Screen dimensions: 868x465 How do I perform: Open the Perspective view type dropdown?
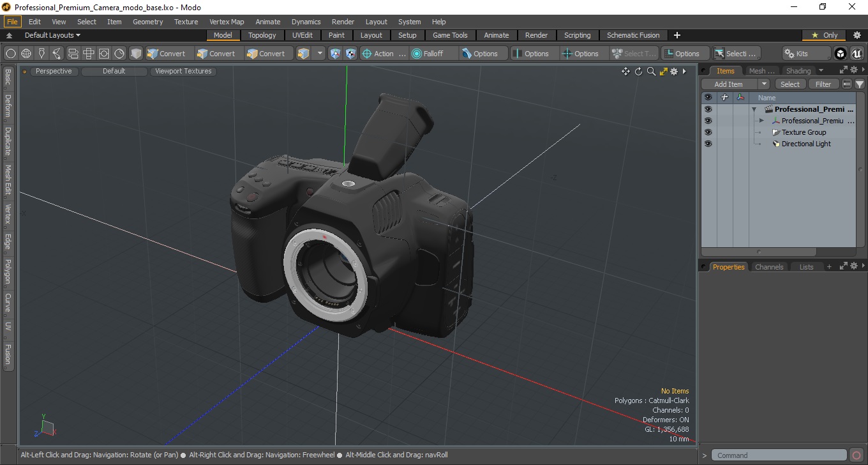tap(54, 71)
